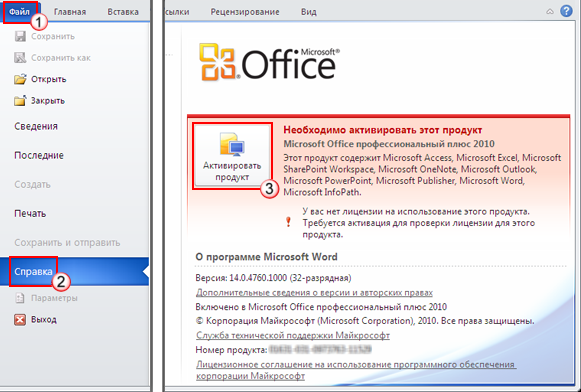Collapse the ribbon with the caret icon
This screenshot has width=581, height=392.
pyautogui.click(x=550, y=12)
